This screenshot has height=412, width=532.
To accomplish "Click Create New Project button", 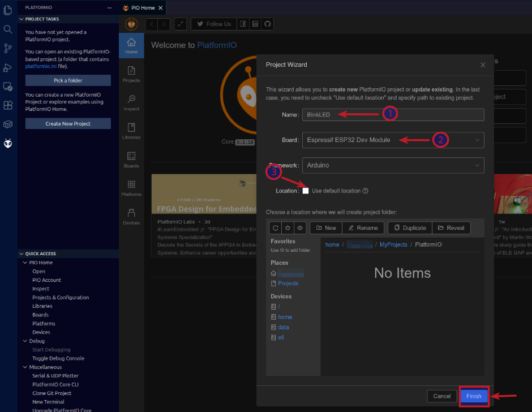I will click(67, 123).
